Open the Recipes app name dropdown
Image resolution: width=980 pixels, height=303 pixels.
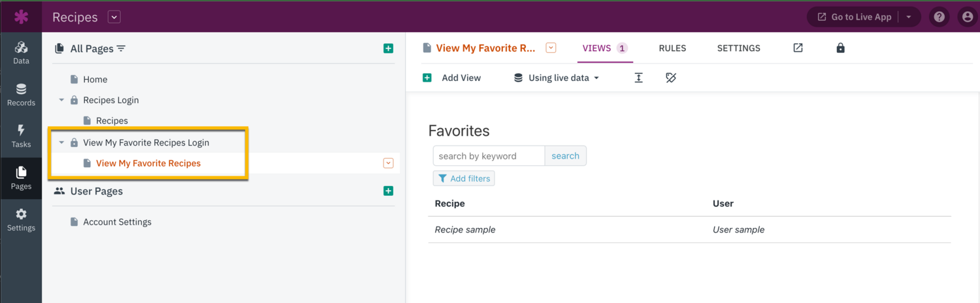114,17
